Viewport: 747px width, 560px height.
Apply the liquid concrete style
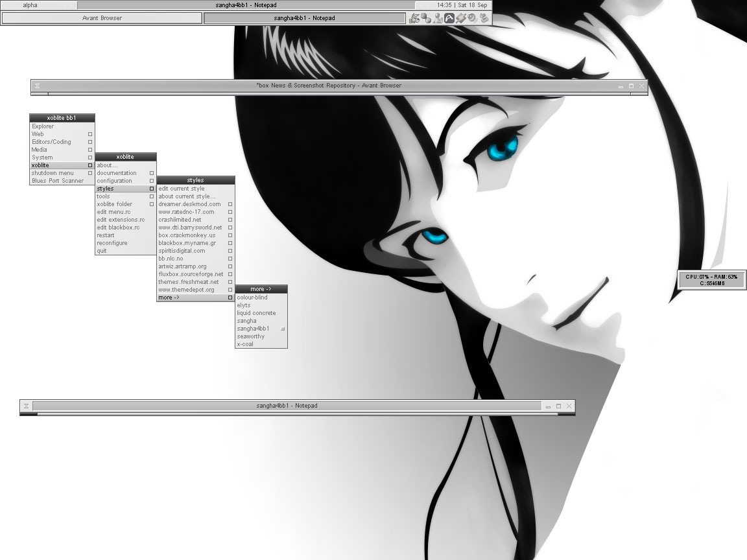tap(261, 313)
